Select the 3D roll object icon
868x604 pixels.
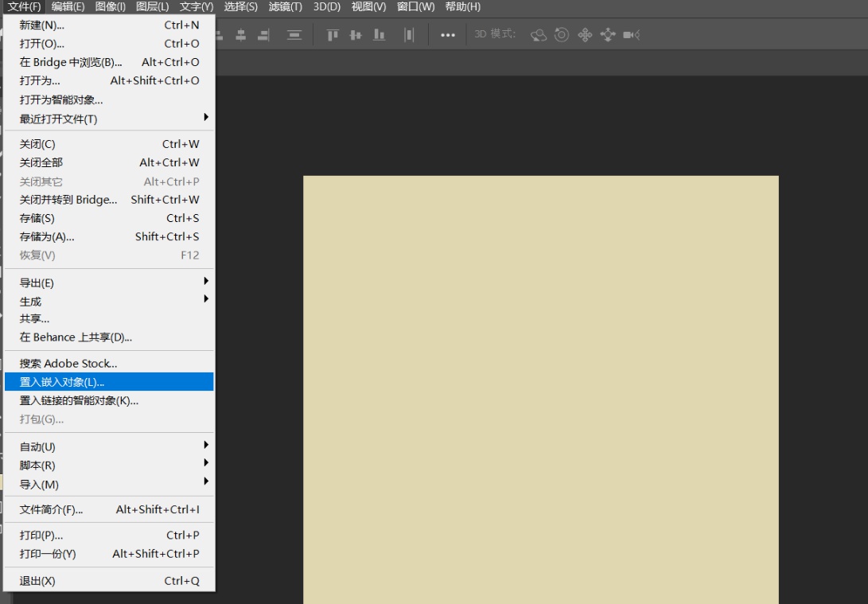coord(562,35)
